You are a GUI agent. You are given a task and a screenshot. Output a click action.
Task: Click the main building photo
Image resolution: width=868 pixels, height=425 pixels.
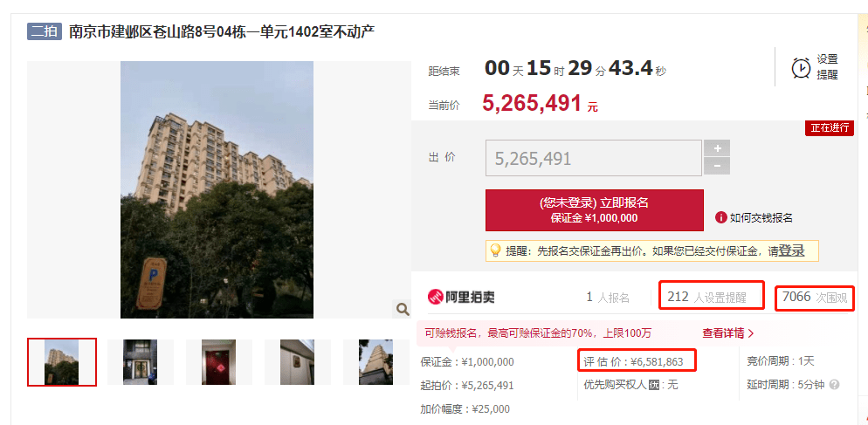217,190
